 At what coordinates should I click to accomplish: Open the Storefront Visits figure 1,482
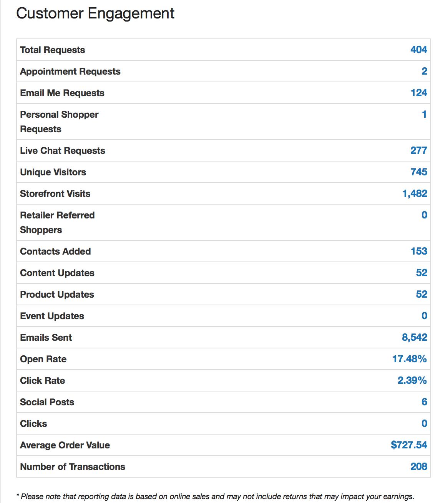coord(415,193)
